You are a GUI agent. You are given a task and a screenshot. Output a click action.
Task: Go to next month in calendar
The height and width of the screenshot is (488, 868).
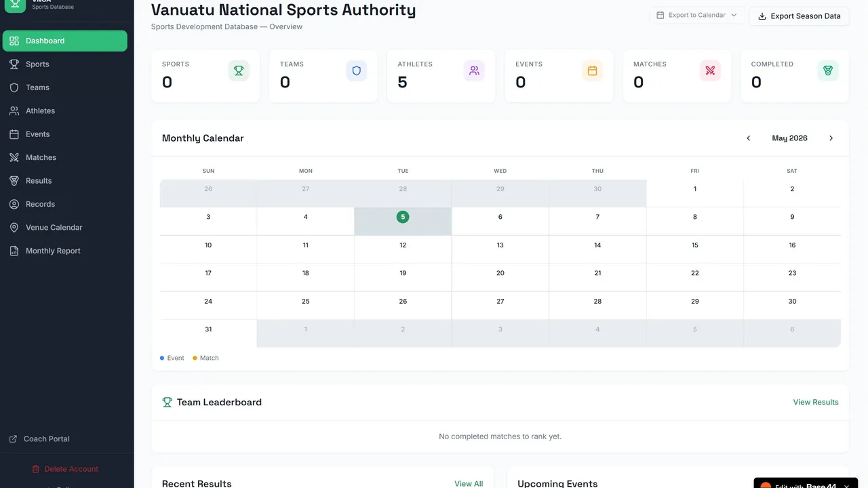pyautogui.click(x=831, y=138)
